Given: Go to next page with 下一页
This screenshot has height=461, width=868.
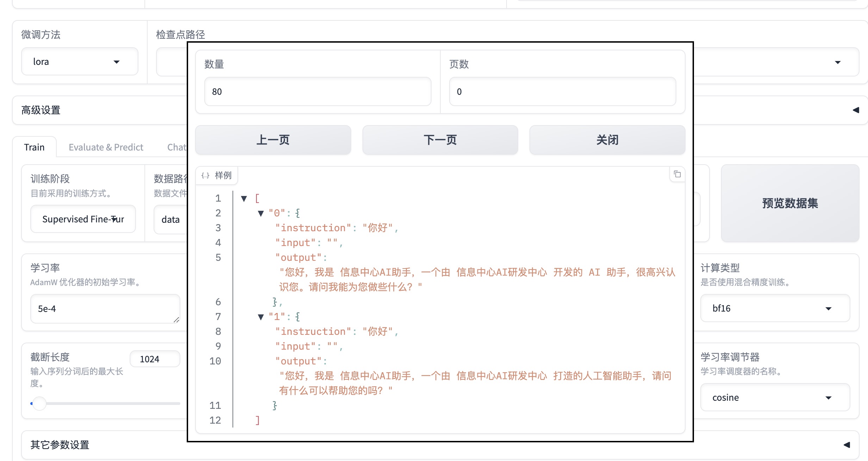Looking at the screenshot, I should click(440, 140).
